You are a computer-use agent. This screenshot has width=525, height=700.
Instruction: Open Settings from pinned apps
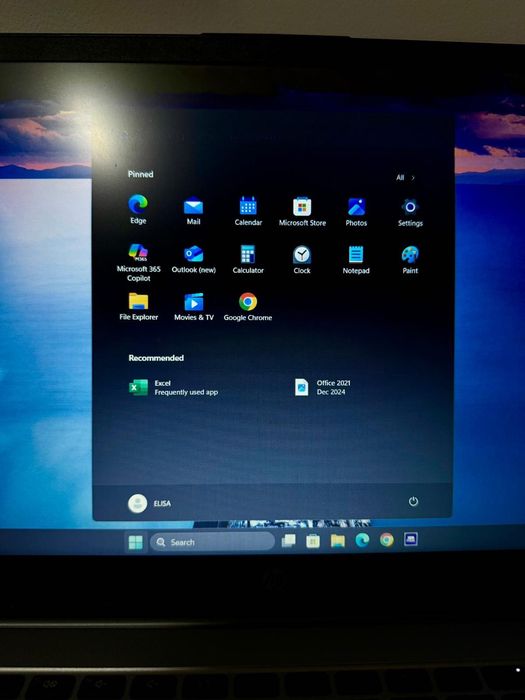coord(410,212)
